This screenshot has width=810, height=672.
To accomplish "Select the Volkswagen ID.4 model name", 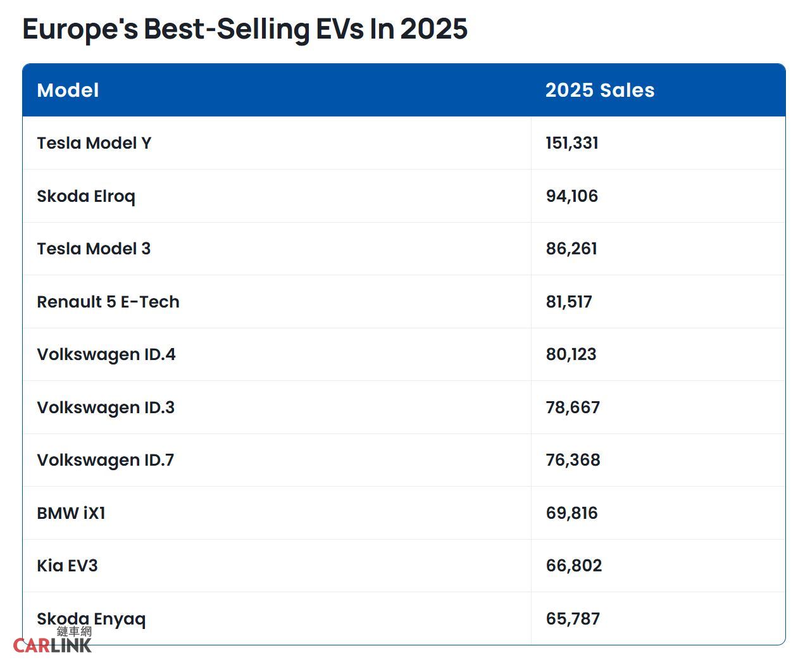I will (x=106, y=354).
